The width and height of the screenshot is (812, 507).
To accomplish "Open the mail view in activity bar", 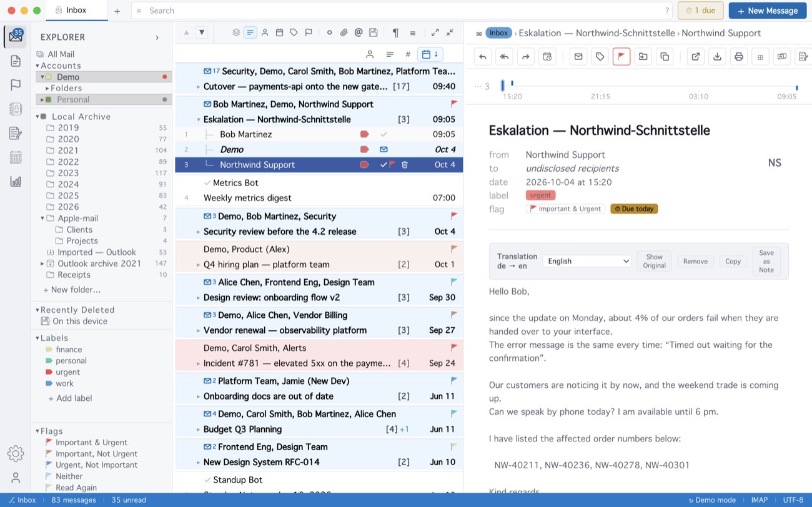I will (16, 37).
